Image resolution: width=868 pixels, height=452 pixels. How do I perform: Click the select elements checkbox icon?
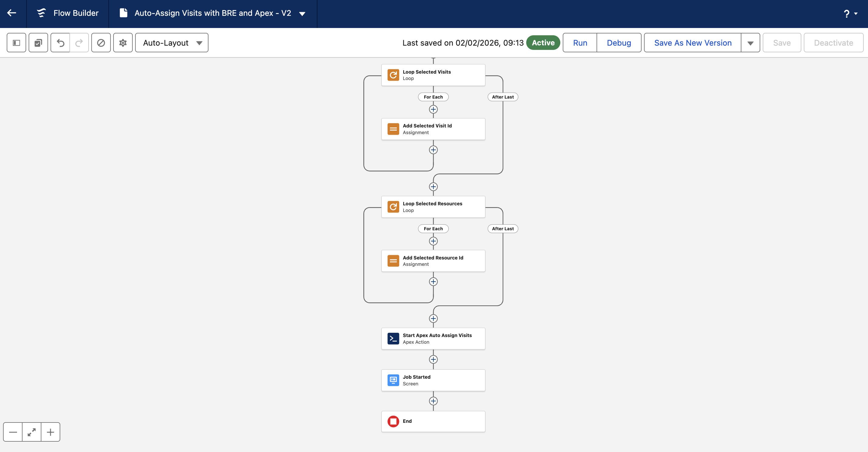[38, 43]
